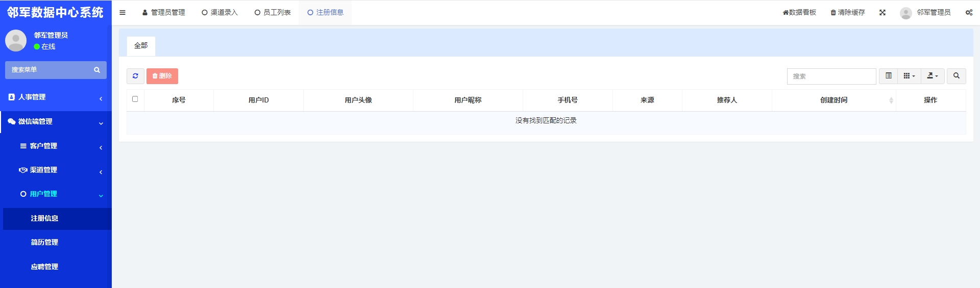
Task: Select the 全部 filter tab
Action: coord(141,46)
